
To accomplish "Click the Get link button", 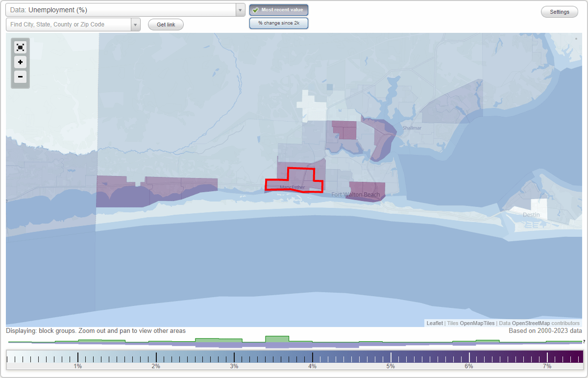I will (166, 25).
